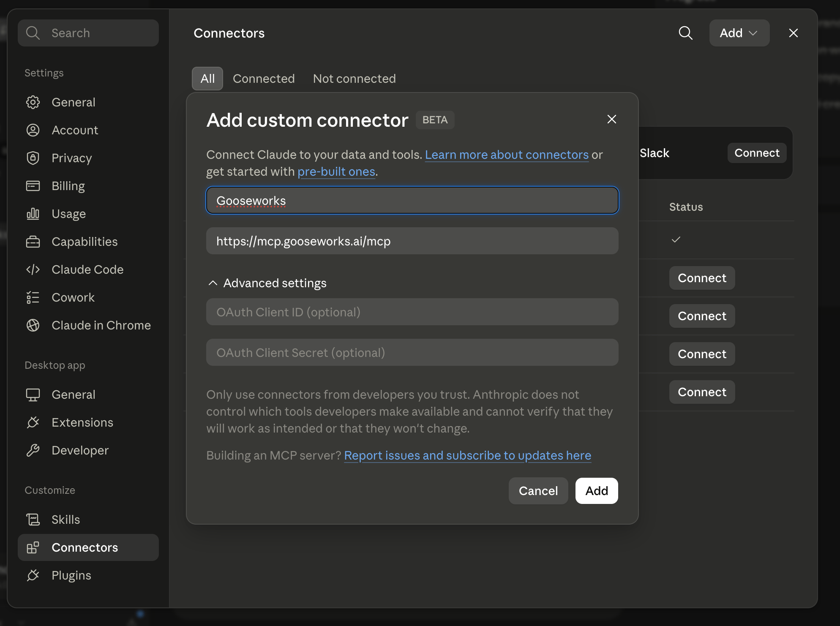
Task: Open Developer settings in sidebar
Action: point(88,450)
